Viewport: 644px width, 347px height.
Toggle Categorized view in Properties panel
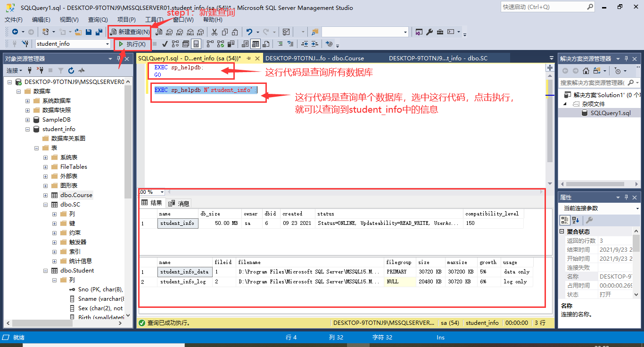[564, 220]
